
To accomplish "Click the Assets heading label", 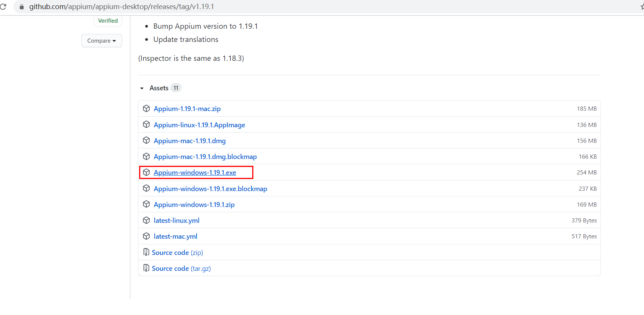I will pyautogui.click(x=159, y=88).
